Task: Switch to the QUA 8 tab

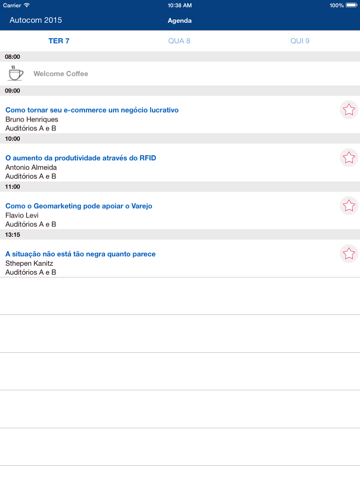Action: coord(179,41)
